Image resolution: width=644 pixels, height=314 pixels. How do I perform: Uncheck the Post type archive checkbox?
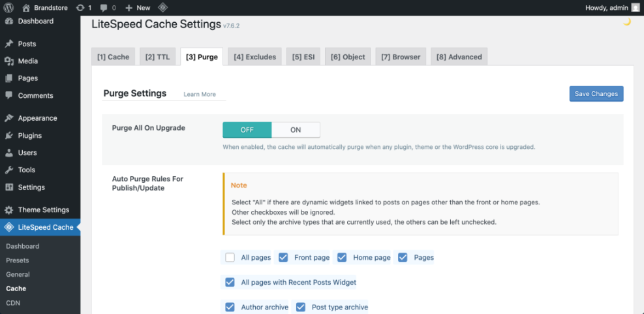tap(301, 307)
